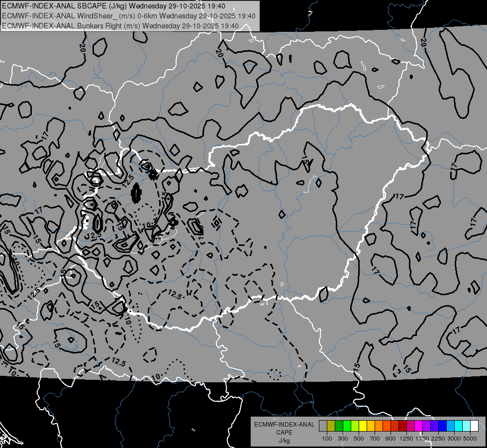Pick the olive first colored legend swatch
This screenshot has height=448, width=487.
coord(331,426)
